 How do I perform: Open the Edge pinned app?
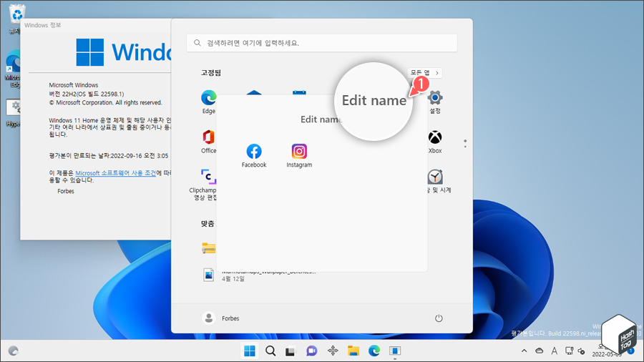pos(209,102)
